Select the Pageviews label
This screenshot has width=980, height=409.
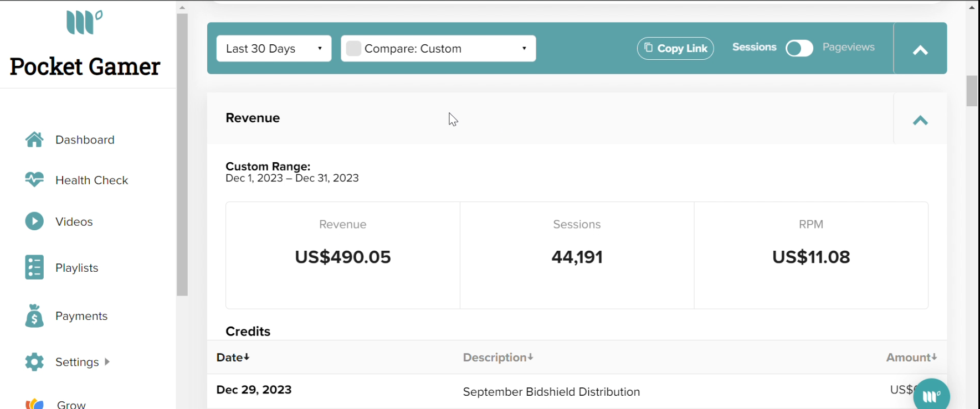tap(848, 47)
